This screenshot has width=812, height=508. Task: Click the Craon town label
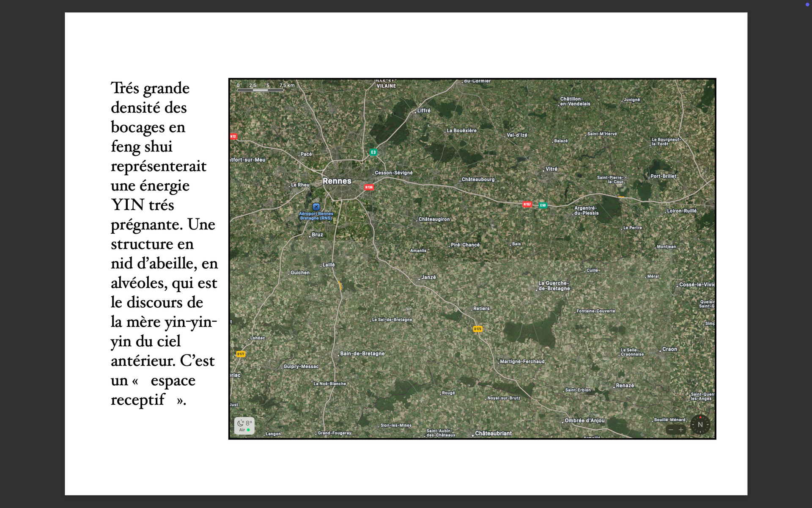pos(669,349)
